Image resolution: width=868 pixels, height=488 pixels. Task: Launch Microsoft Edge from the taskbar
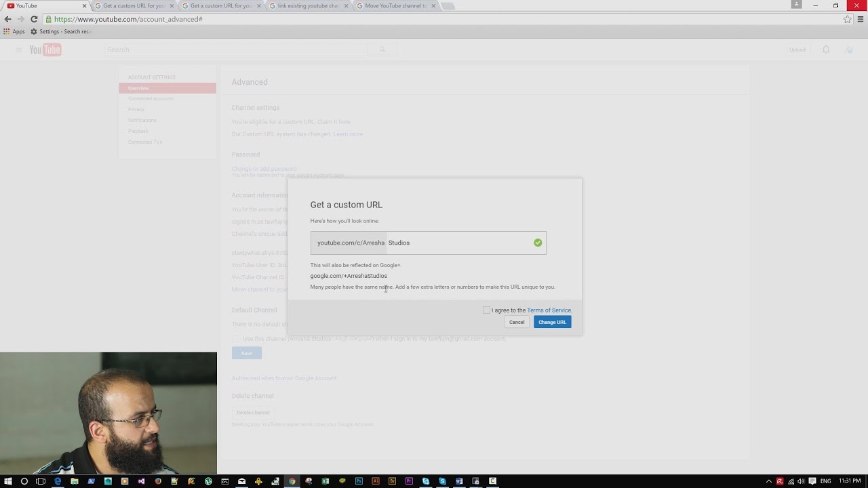click(x=58, y=481)
